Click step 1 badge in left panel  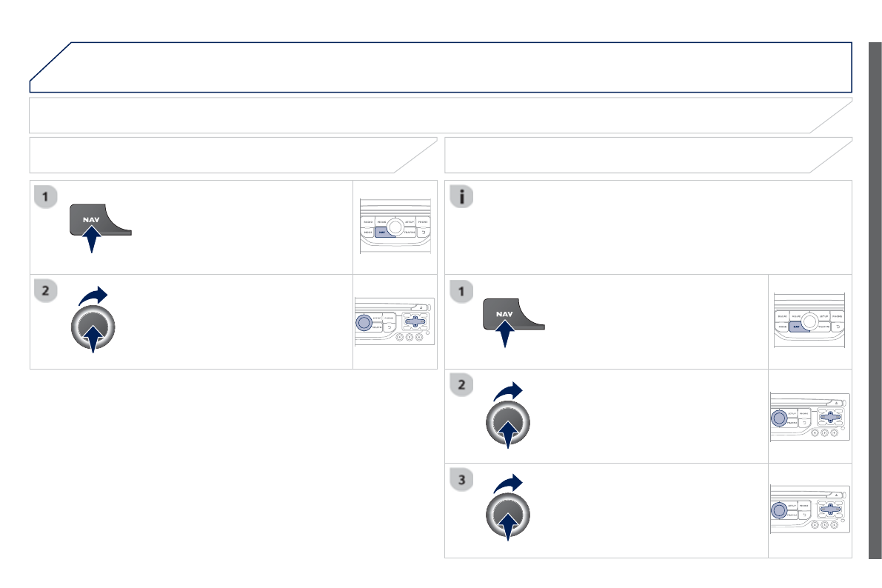pyautogui.click(x=47, y=197)
